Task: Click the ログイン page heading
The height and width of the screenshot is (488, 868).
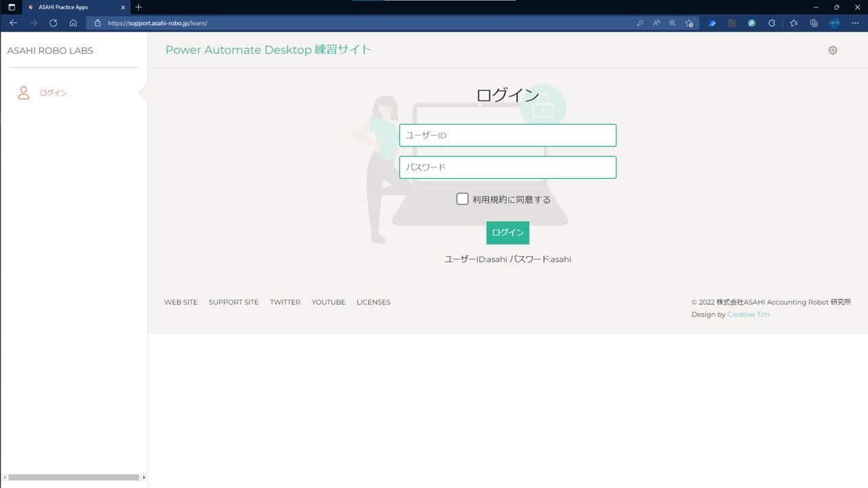Action: coord(508,95)
